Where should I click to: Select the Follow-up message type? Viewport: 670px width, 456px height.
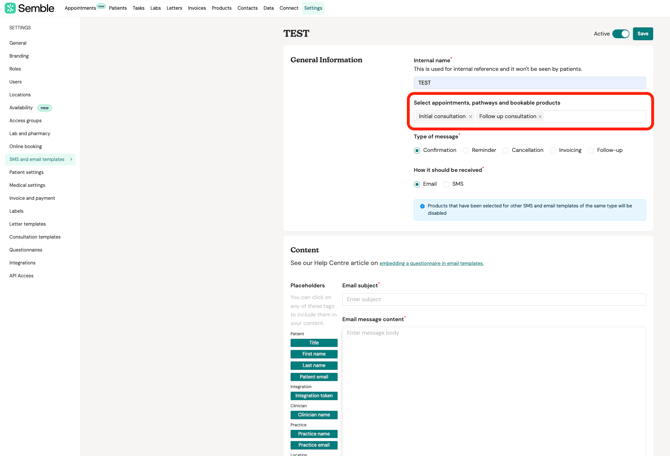click(x=591, y=150)
